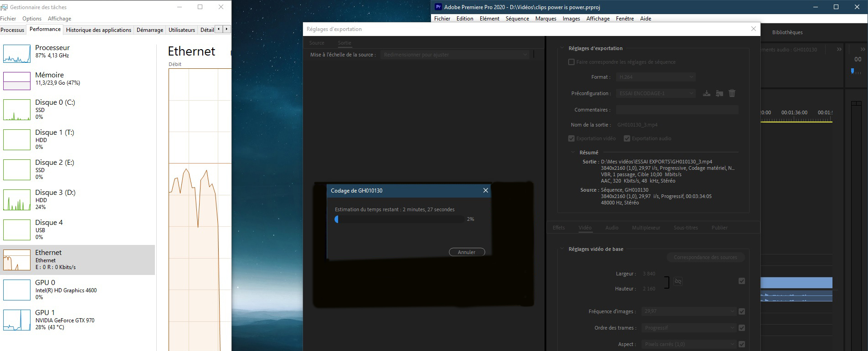Select the Disque 0 (C:) graph thumbnail
The width and height of the screenshot is (868, 351).
pos(17,110)
